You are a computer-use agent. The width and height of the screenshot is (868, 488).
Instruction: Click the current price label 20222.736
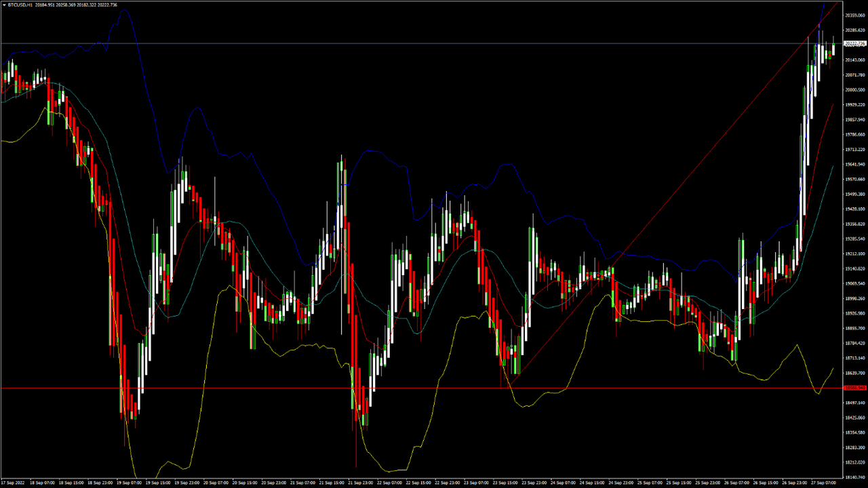(854, 43)
